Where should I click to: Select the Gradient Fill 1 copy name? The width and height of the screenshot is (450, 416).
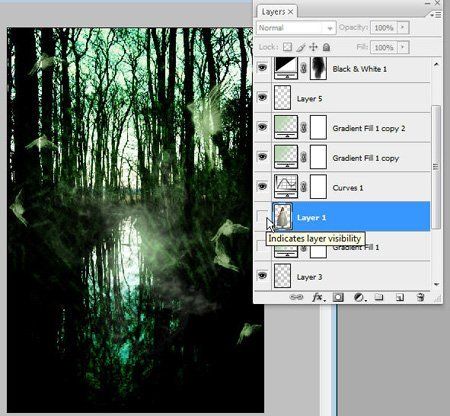click(x=366, y=158)
